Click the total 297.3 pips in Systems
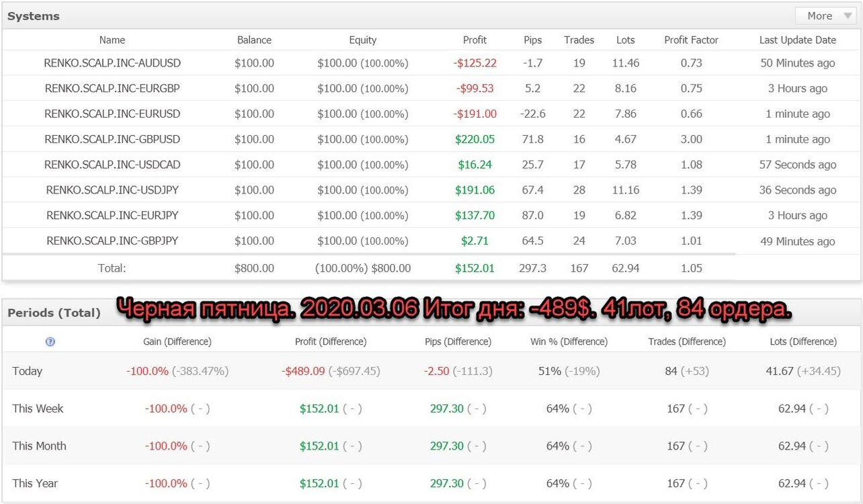The image size is (863, 504). (x=533, y=268)
